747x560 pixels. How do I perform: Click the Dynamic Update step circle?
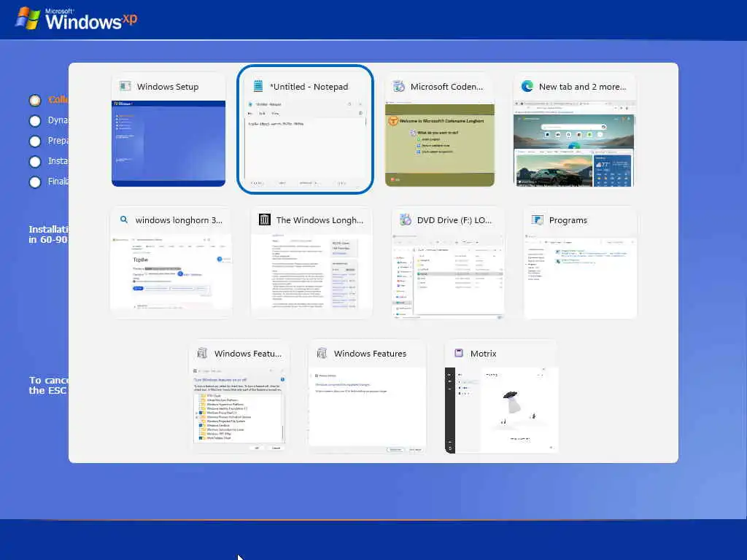[x=35, y=121]
